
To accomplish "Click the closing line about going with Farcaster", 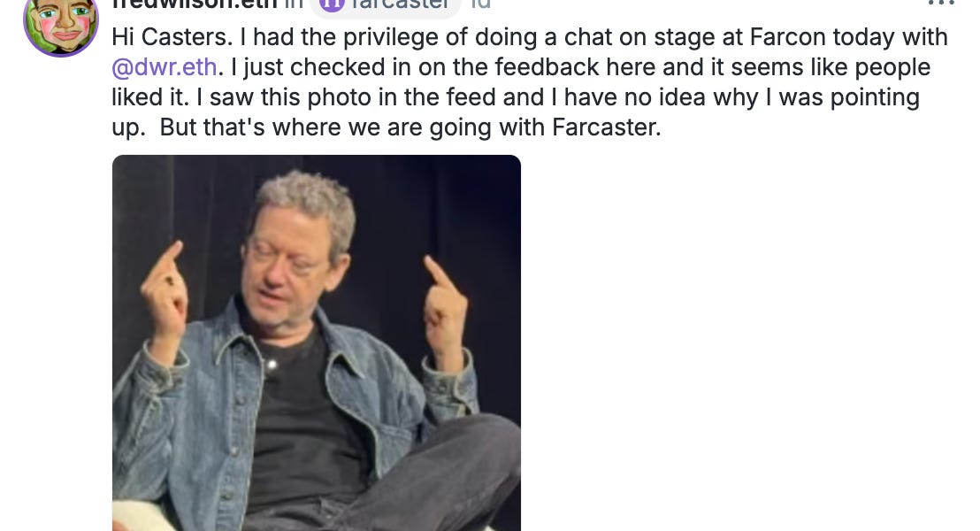I will tap(387, 127).
